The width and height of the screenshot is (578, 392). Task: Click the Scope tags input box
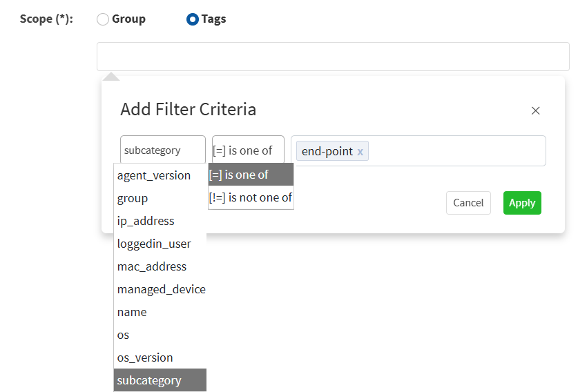(333, 57)
